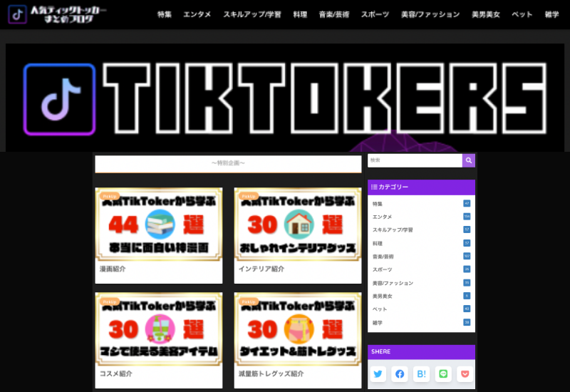
Task: Open the スポーツ nav menu item
Action: 375,14
